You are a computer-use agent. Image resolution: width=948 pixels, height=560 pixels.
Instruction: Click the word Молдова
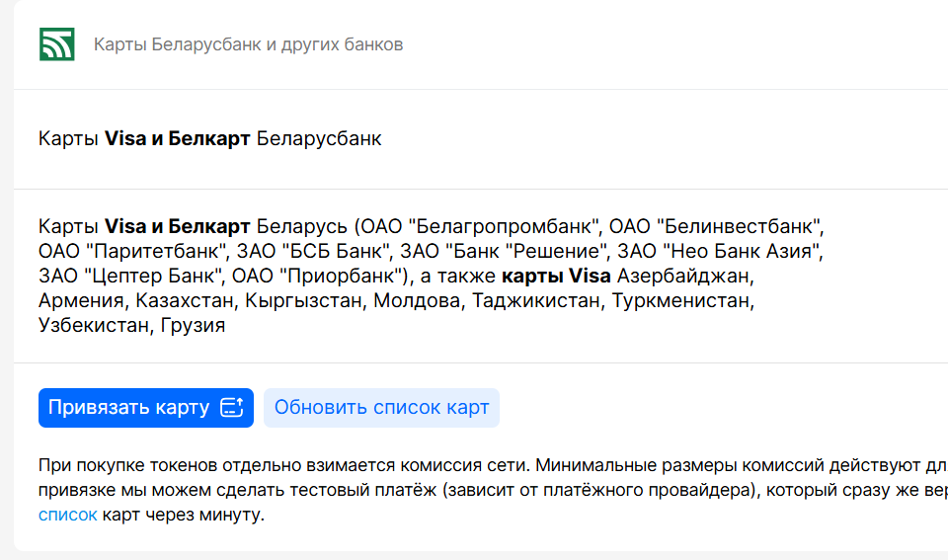[417, 300]
